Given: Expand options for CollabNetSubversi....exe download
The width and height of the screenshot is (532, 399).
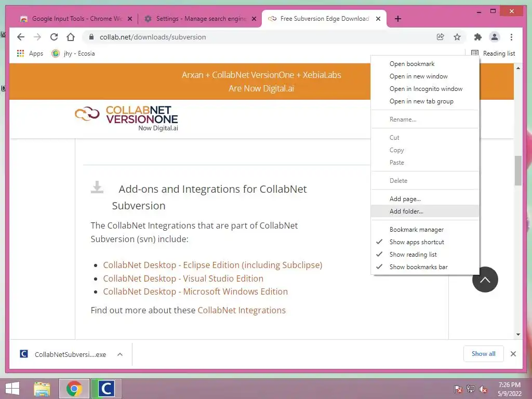Looking at the screenshot, I should (x=120, y=354).
